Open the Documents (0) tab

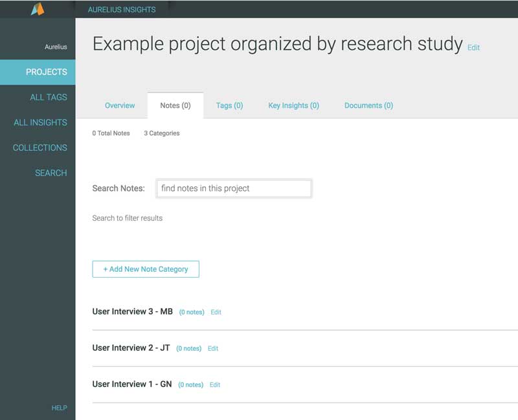click(x=368, y=105)
